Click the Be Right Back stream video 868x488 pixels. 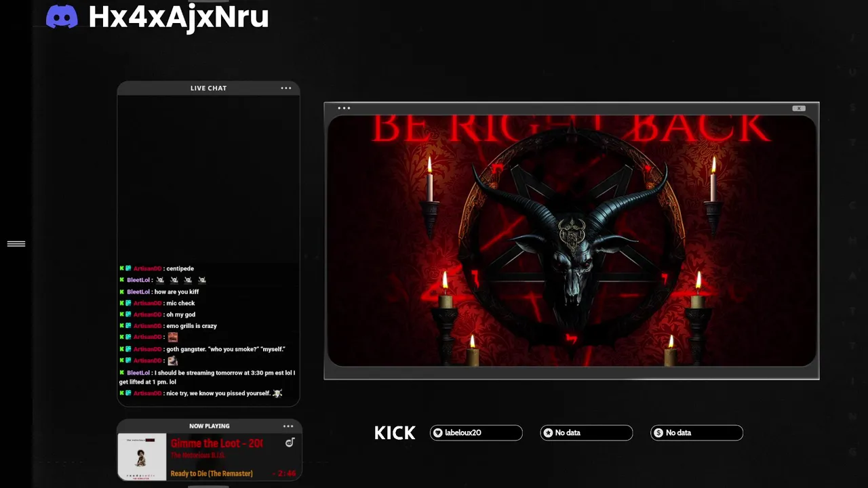pos(572,241)
